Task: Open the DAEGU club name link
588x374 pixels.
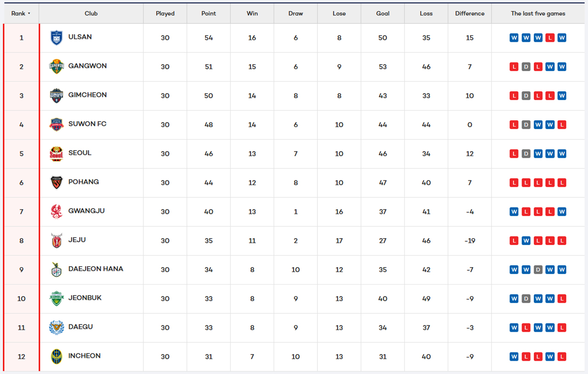Action: coord(80,327)
